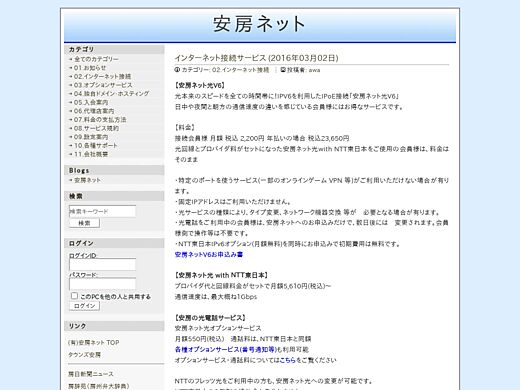Click the author icon beside 投稿者

283,70
